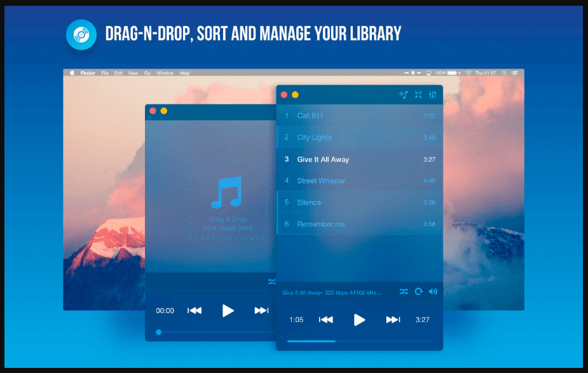Play in the drag-and-drop window

point(228,311)
